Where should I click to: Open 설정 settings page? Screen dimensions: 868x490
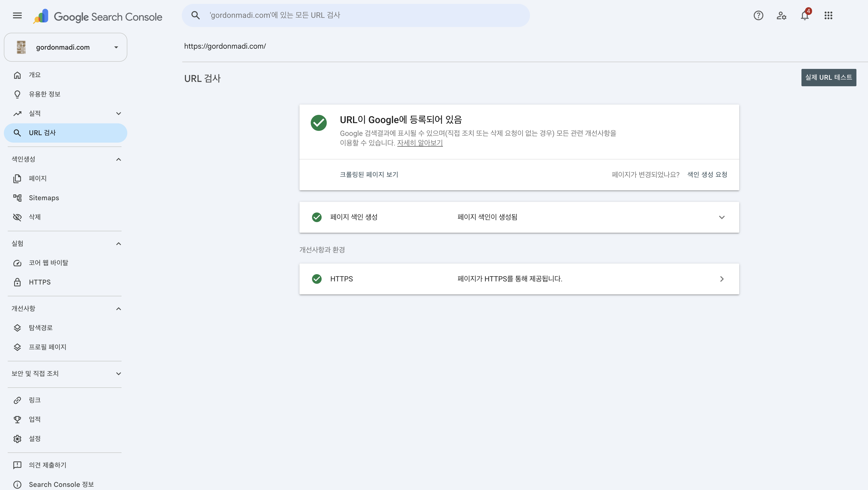click(65, 439)
